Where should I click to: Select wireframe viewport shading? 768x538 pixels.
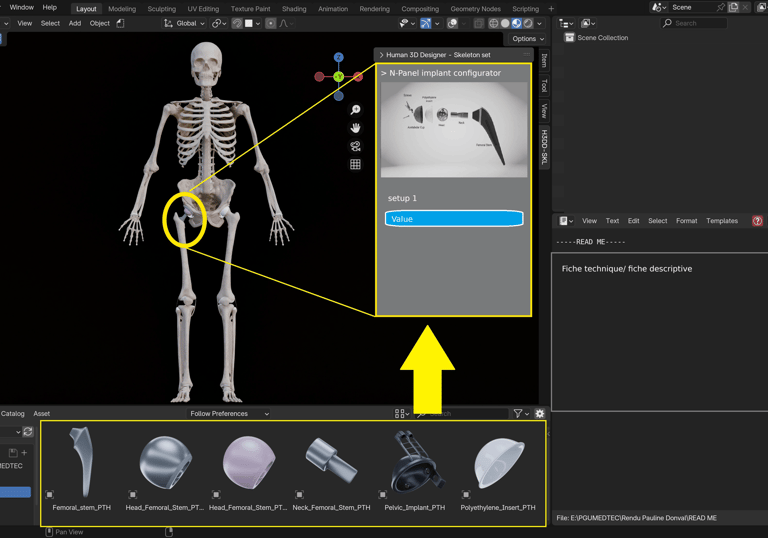pyautogui.click(x=494, y=23)
